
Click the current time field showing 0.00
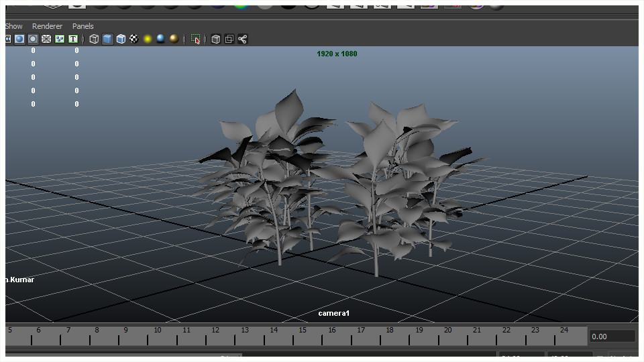point(612,337)
